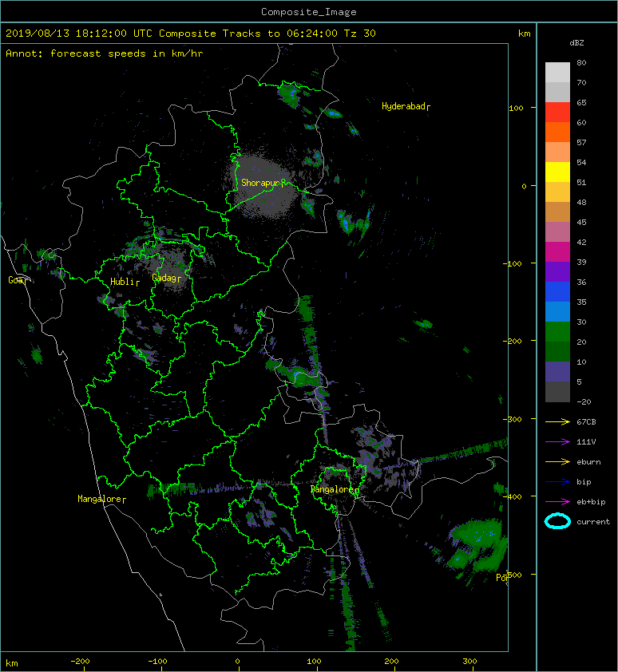Screen dimensions: 618x672
Task: Click the Hyderabad city label
Action: pos(403,106)
